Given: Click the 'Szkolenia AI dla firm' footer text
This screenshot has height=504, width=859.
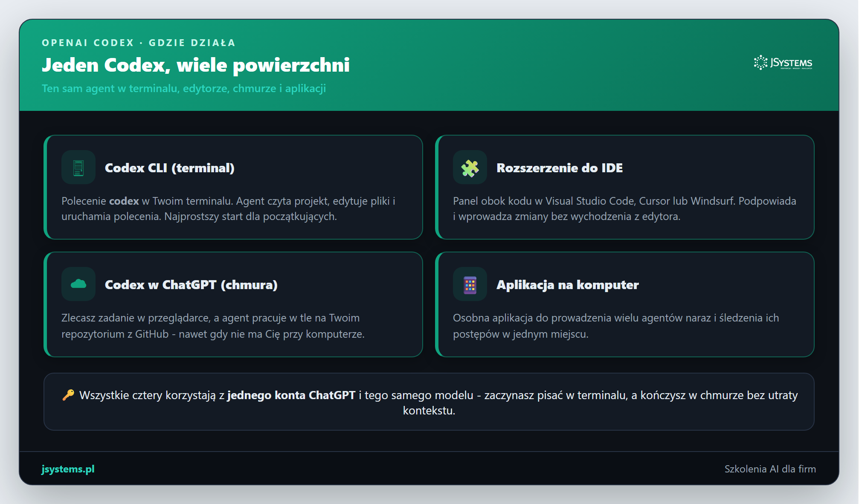Looking at the screenshot, I should click(770, 469).
